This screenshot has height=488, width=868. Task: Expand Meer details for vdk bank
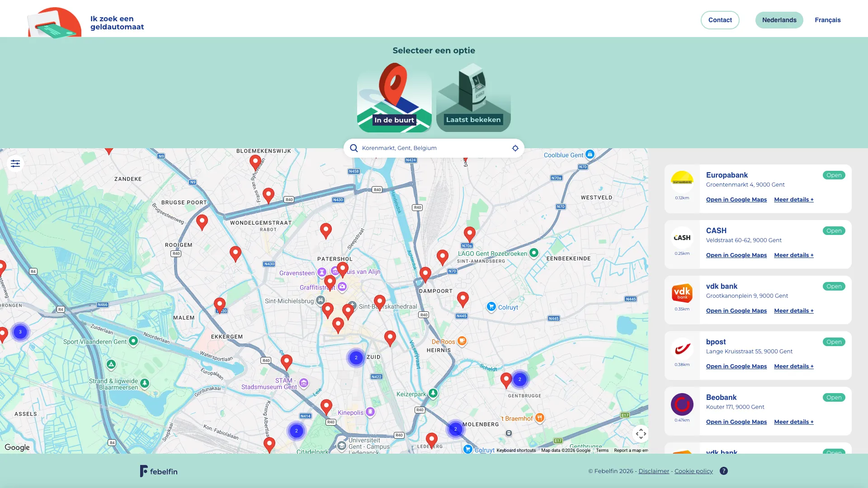pos(794,311)
